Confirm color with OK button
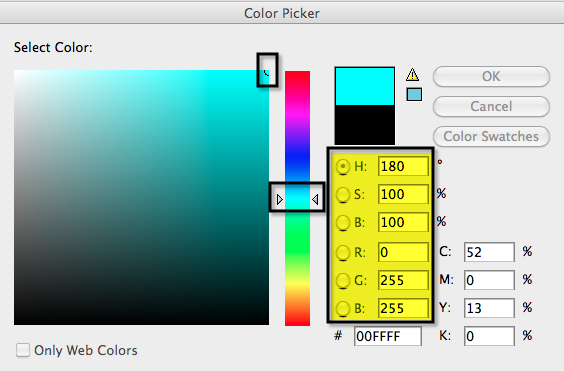 point(491,76)
